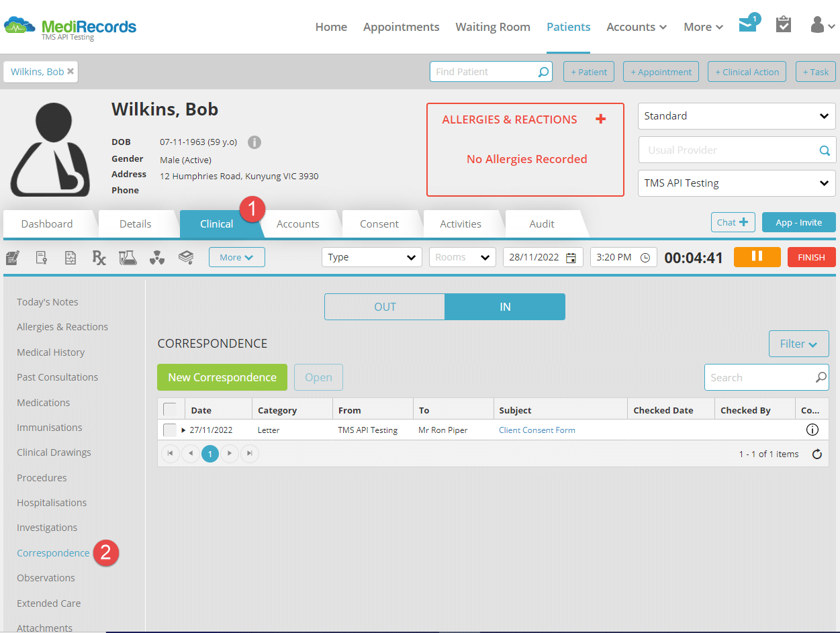The image size is (840, 633).
Task: Open the care plans stacked-books icon
Action: 186,257
